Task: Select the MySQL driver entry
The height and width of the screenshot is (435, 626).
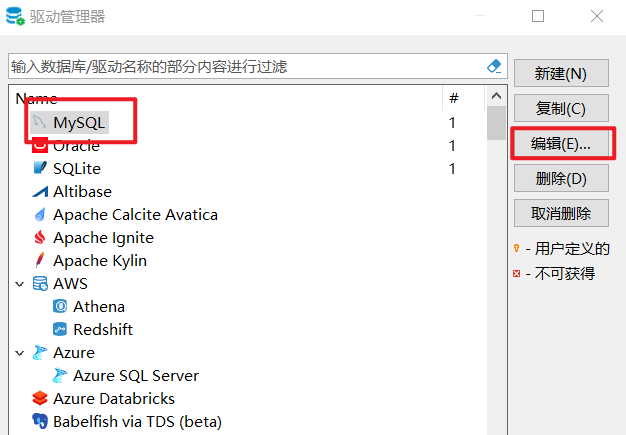Action: 79,123
